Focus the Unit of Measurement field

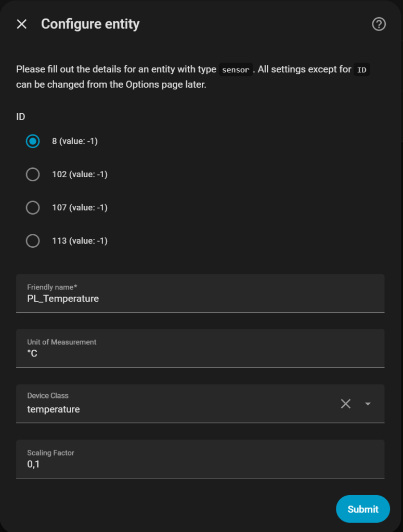(x=200, y=354)
